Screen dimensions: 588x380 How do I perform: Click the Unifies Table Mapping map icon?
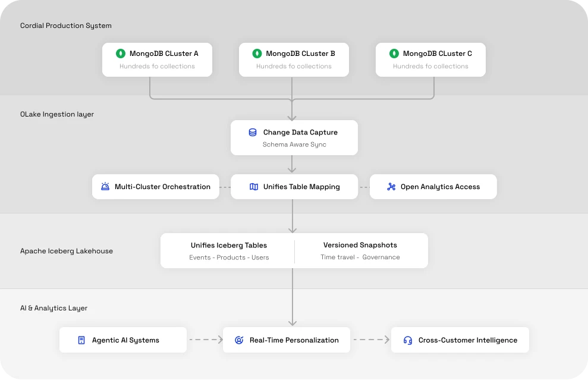254,187
